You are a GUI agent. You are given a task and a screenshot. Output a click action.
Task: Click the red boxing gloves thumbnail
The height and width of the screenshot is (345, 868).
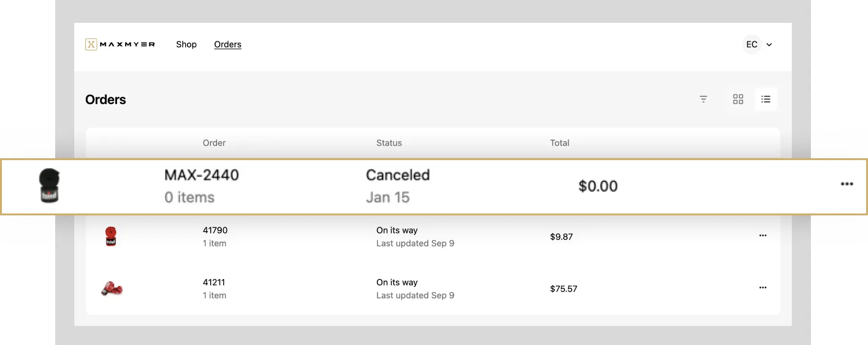112,289
